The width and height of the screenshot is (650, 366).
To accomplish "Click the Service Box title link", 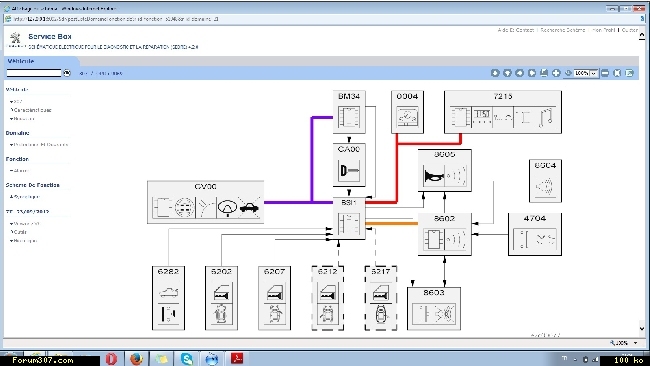I will (50, 36).
